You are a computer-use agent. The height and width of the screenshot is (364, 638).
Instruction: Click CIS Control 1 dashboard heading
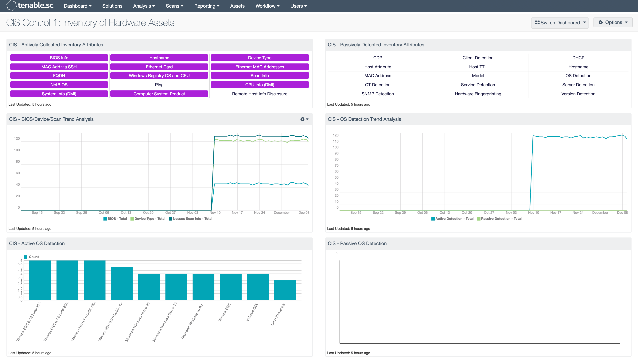point(90,22)
